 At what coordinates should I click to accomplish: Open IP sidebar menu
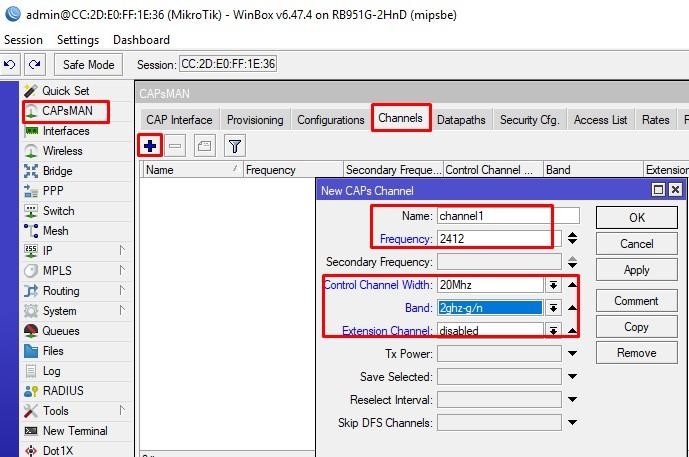(x=75, y=251)
